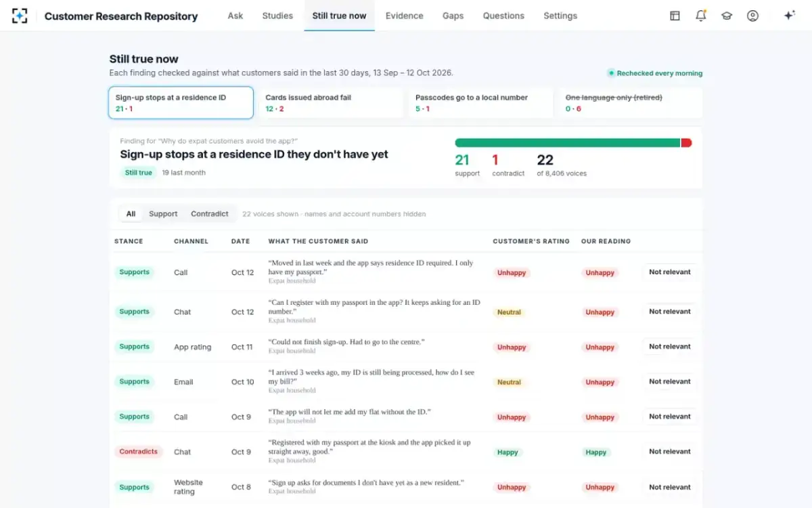Mark the Oct 12 Call row Not relevant
This screenshot has width=812, height=508.
(x=669, y=272)
